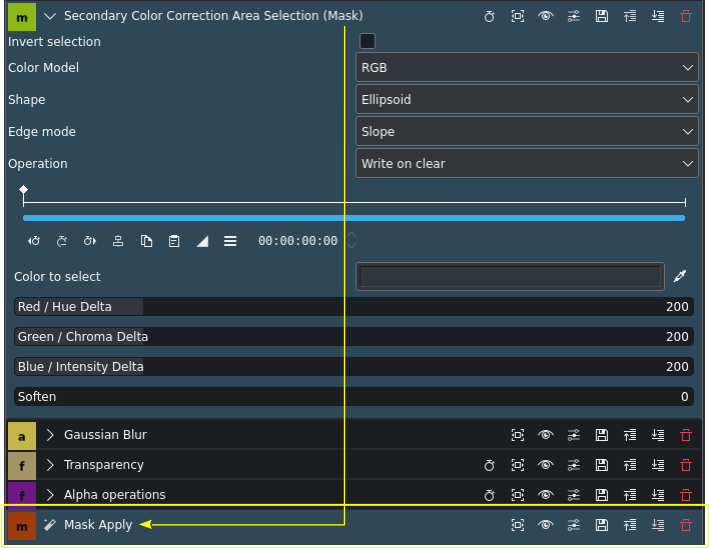709x548 pixels.
Task: Hide the Alpha operations effect
Action: point(545,495)
